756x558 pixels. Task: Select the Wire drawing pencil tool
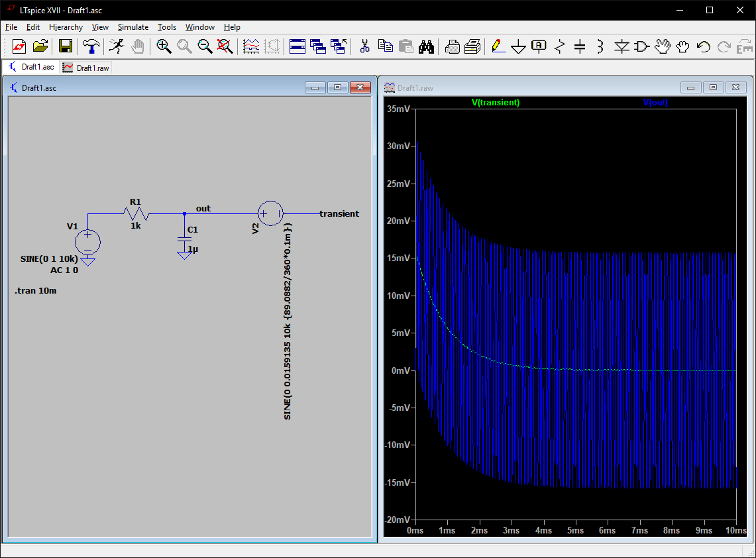coord(498,46)
